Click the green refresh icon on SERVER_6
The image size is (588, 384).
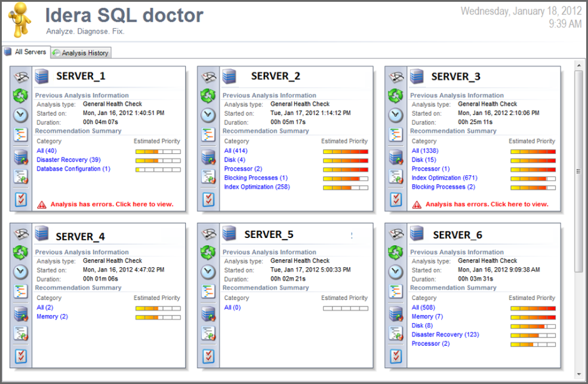click(396, 252)
